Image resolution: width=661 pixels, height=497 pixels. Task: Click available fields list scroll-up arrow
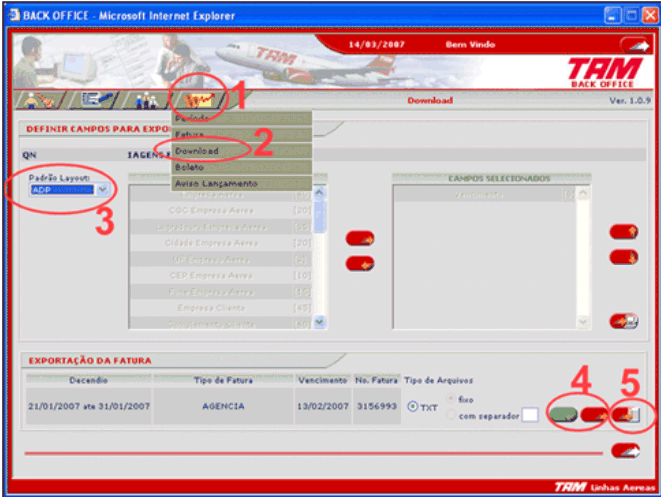(320, 193)
